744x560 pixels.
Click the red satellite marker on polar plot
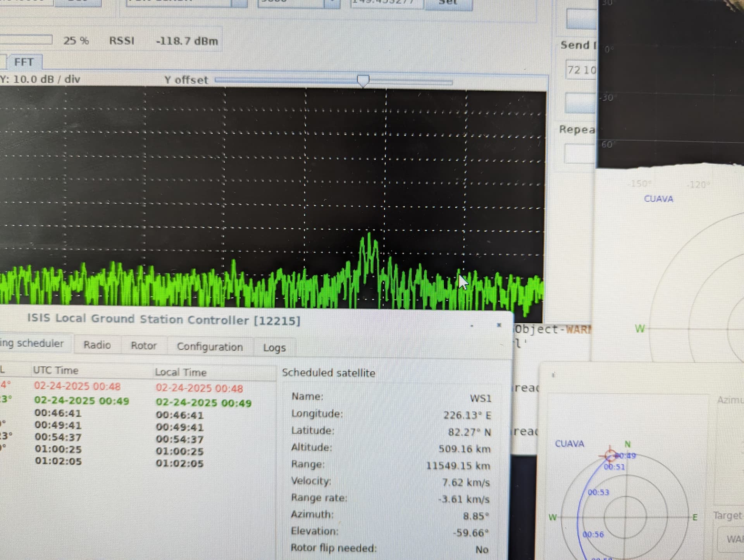610,455
